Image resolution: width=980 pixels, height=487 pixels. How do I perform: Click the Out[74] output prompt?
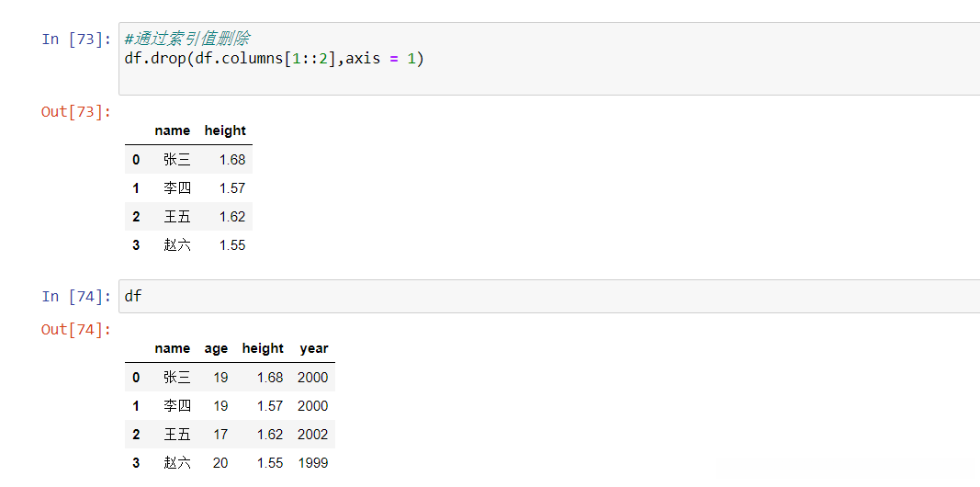75,329
